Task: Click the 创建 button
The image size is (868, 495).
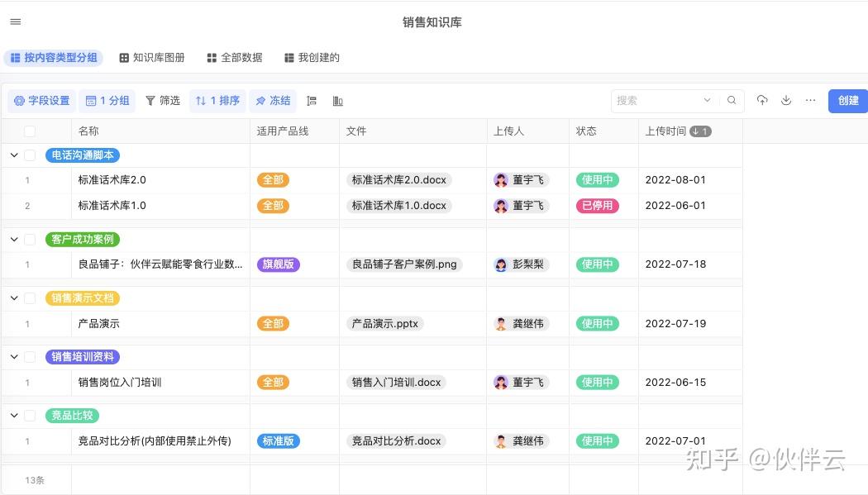Action: tap(848, 101)
